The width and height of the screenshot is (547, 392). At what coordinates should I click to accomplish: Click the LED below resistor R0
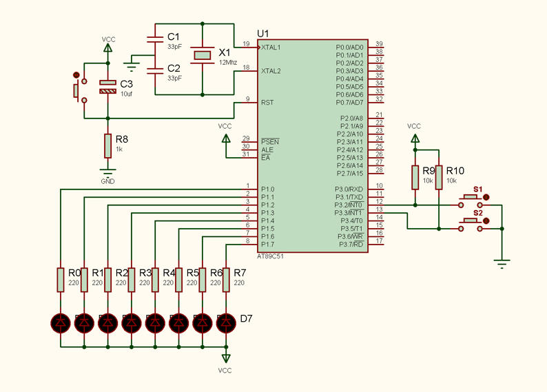click(61, 323)
